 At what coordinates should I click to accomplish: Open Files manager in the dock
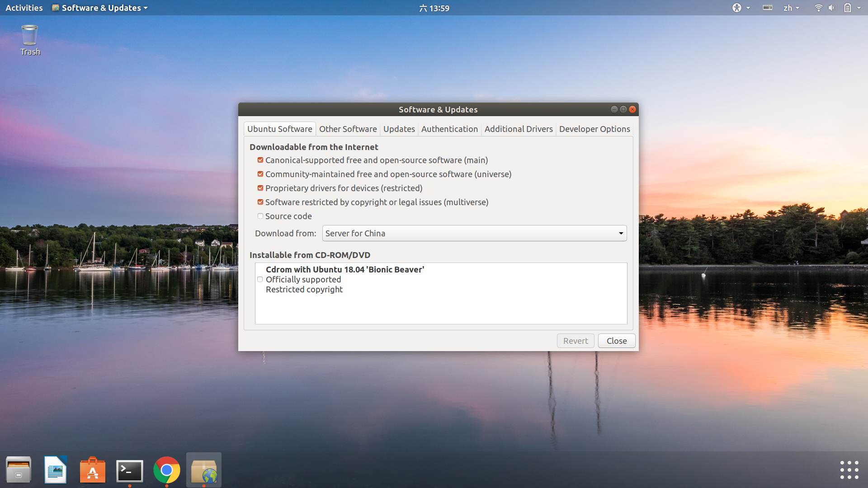pyautogui.click(x=19, y=470)
